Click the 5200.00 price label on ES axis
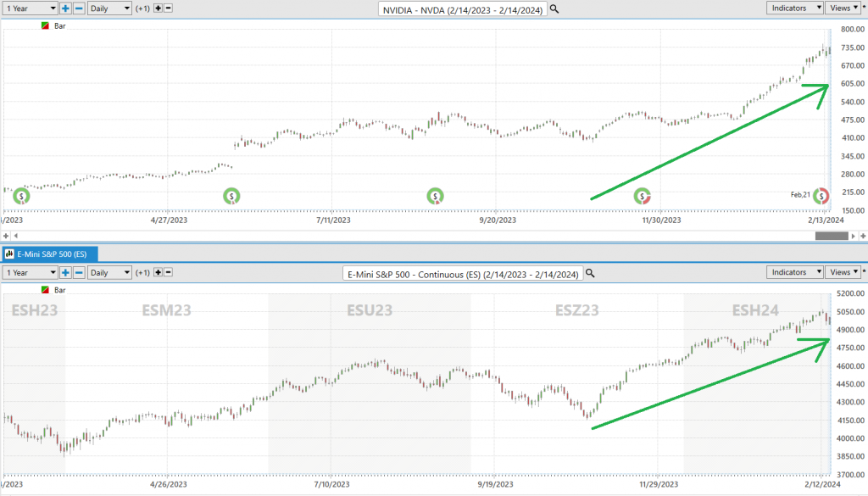 pyautogui.click(x=851, y=293)
